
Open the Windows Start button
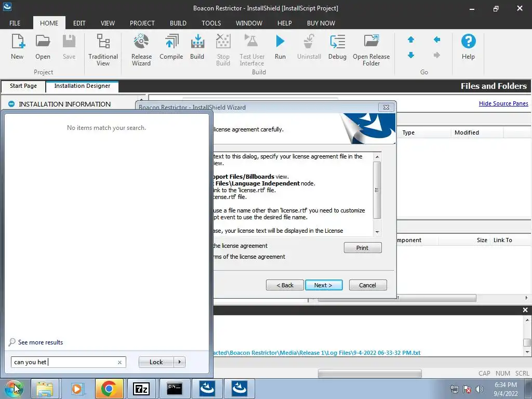[14, 389]
